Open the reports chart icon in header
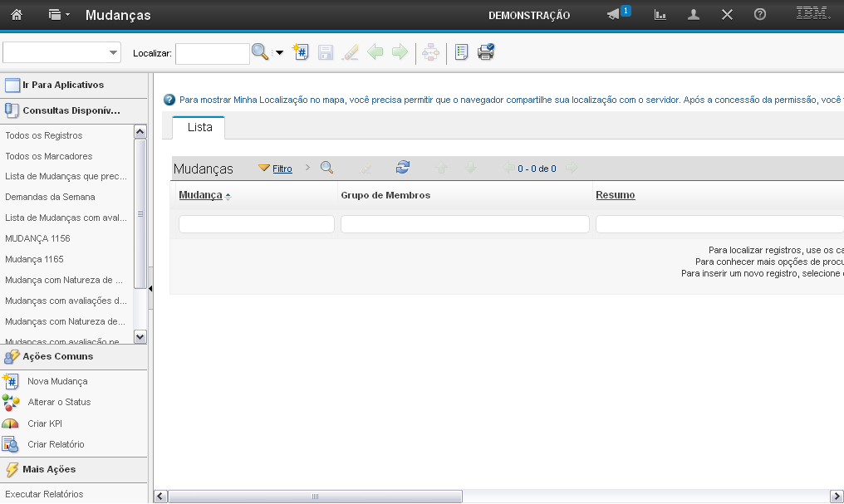844x504 pixels. pos(660,15)
